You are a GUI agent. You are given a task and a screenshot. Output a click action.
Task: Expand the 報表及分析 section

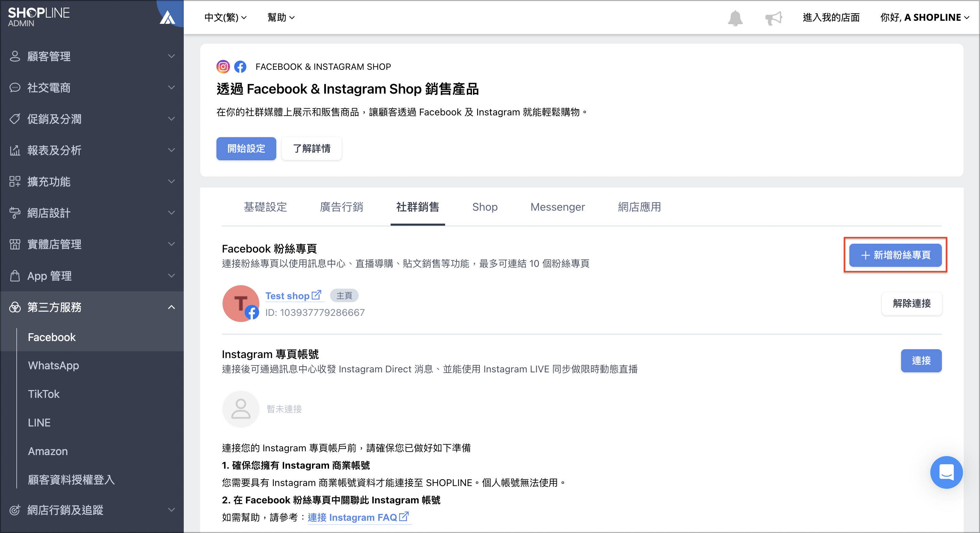pyautogui.click(x=92, y=150)
